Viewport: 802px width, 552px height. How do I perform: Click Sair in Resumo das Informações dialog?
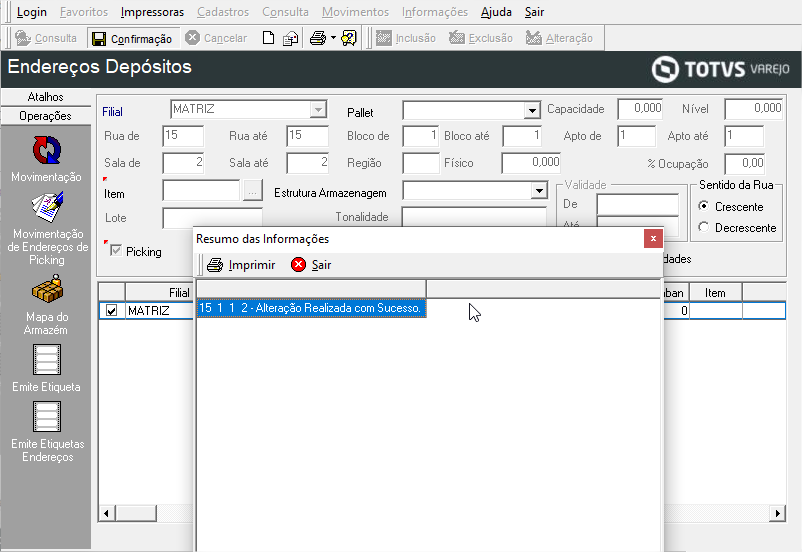tap(311, 265)
